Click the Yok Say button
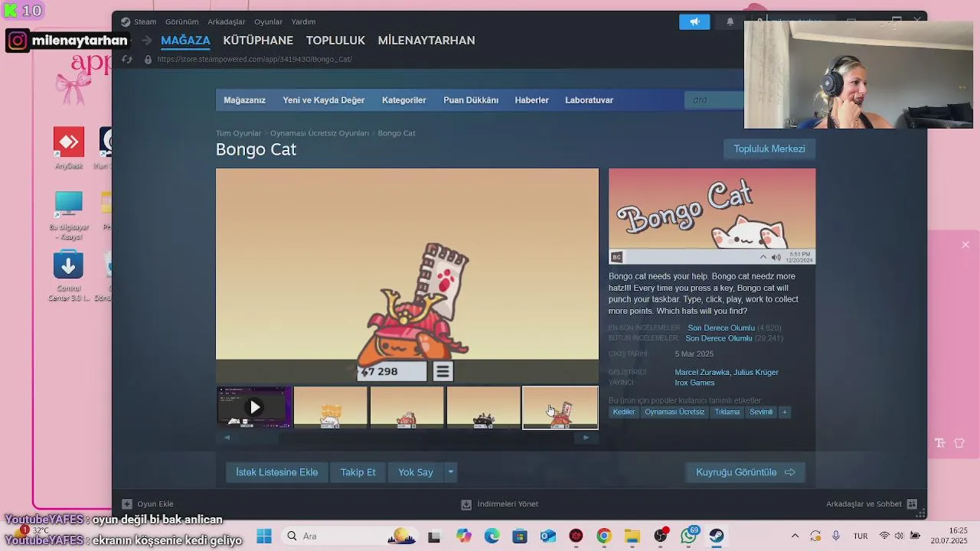980x551 pixels. click(x=416, y=472)
